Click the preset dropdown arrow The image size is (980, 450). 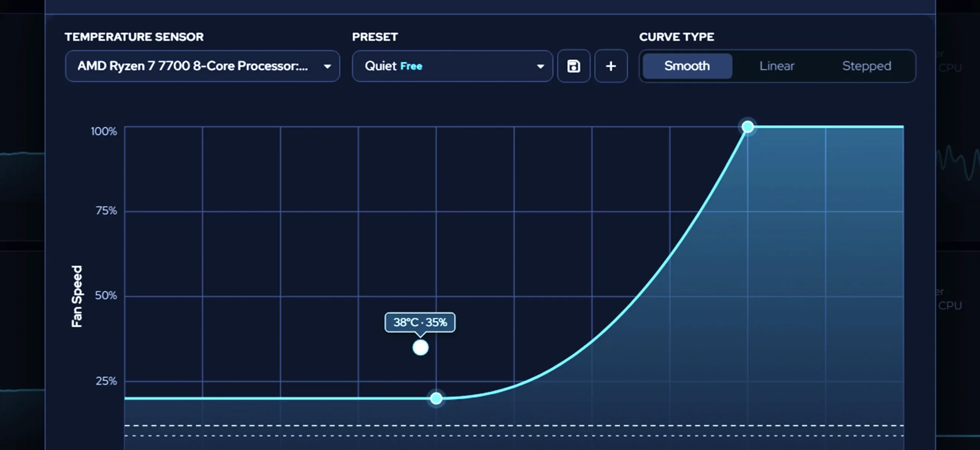pyautogui.click(x=540, y=66)
